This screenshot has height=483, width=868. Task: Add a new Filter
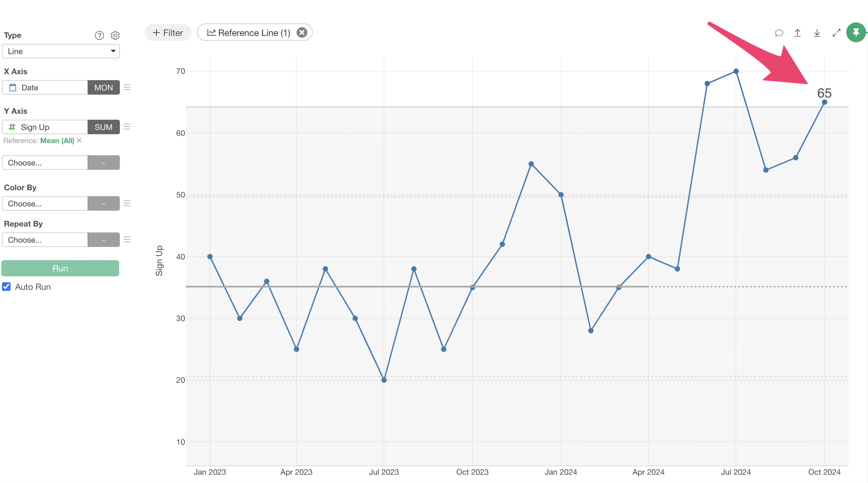click(168, 33)
